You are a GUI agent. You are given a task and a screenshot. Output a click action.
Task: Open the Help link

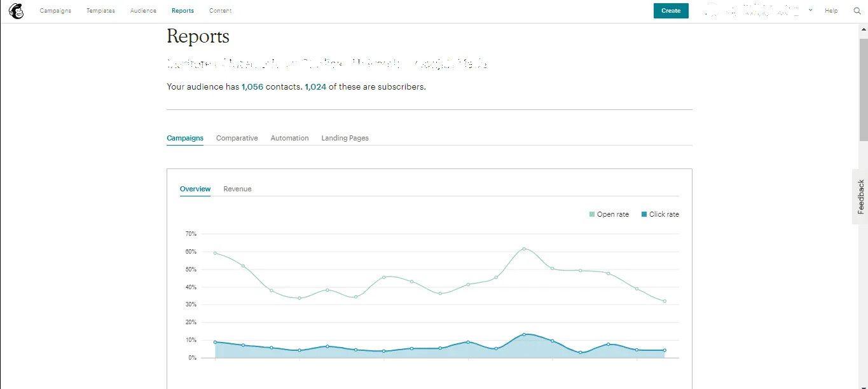click(831, 11)
